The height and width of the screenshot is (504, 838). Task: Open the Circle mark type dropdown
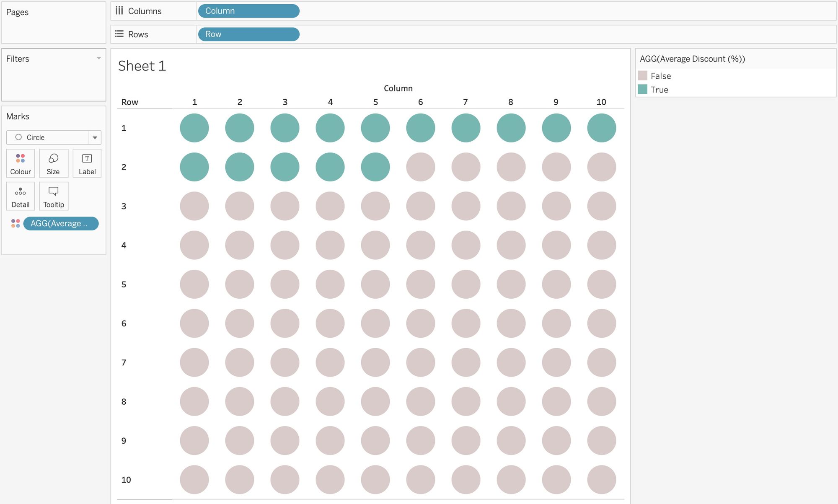(95, 137)
